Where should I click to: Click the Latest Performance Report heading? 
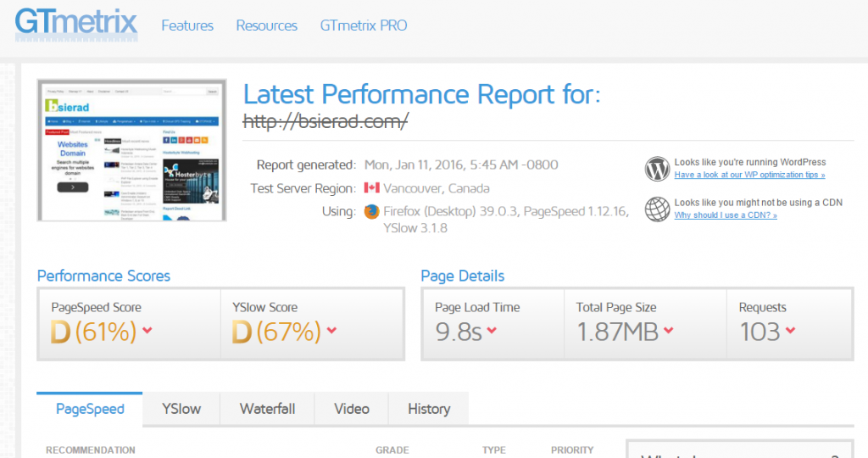click(422, 94)
